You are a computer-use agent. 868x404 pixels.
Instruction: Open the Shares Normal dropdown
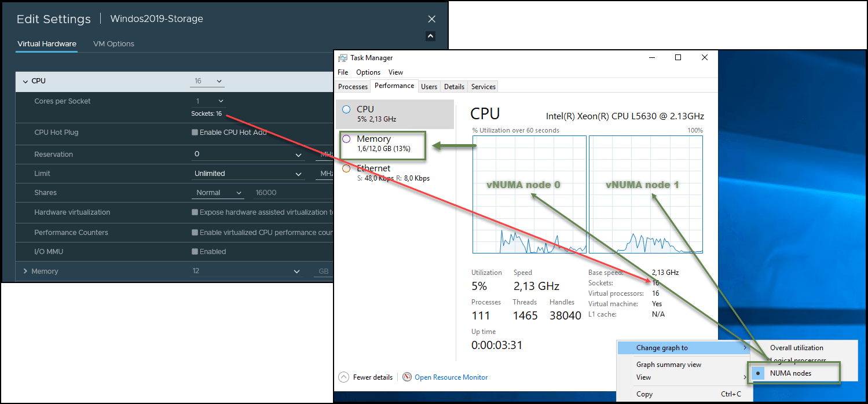coord(218,193)
